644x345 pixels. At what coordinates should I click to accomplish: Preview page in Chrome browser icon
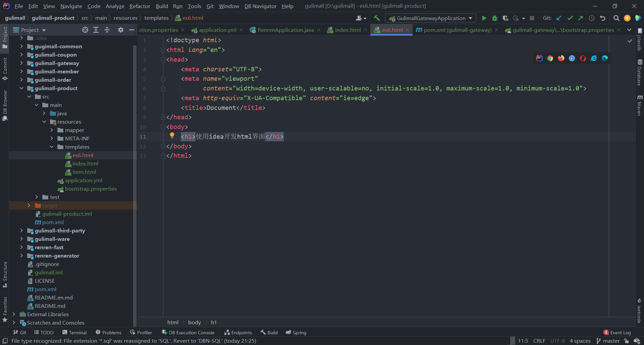pos(550,58)
